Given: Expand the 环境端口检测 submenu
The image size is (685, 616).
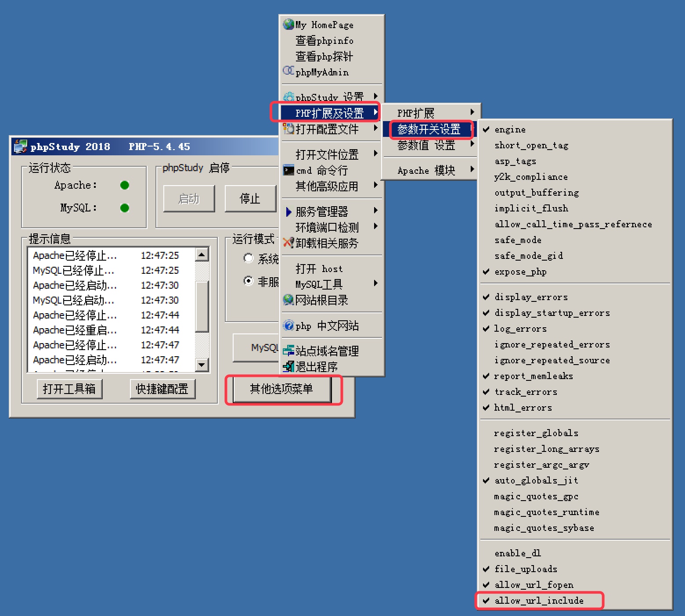Looking at the screenshot, I should point(331,227).
